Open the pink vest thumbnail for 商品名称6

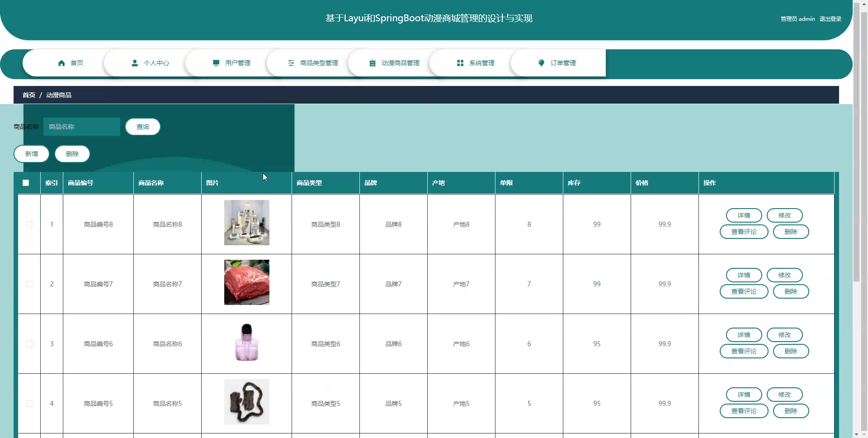(247, 342)
